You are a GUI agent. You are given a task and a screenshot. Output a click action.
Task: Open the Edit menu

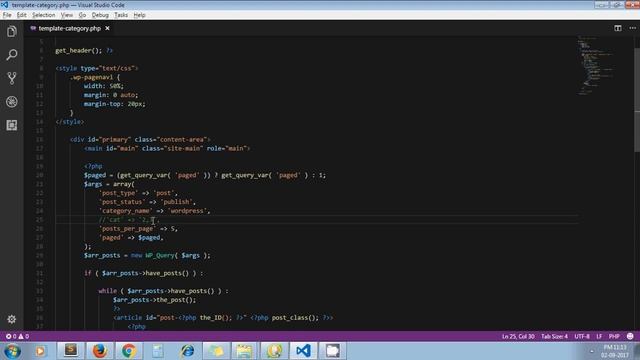pyautogui.click(x=22, y=15)
